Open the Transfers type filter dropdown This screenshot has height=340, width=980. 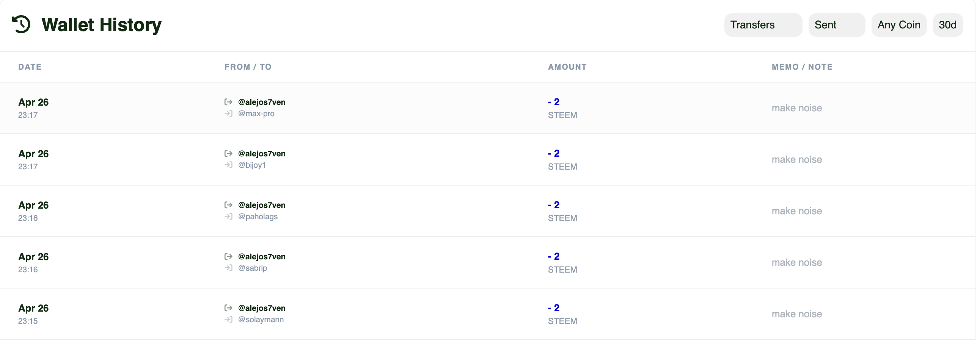[x=763, y=25]
